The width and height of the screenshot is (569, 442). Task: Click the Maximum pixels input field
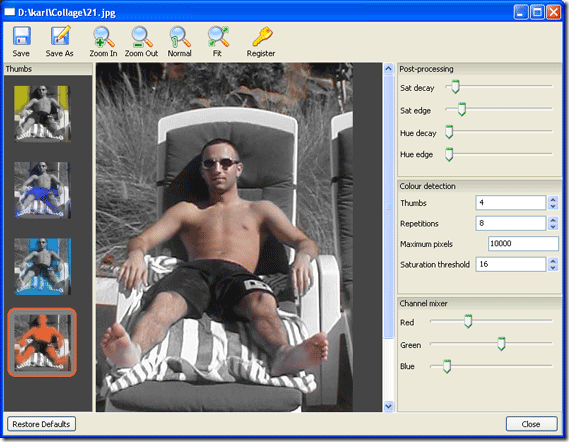(523, 243)
